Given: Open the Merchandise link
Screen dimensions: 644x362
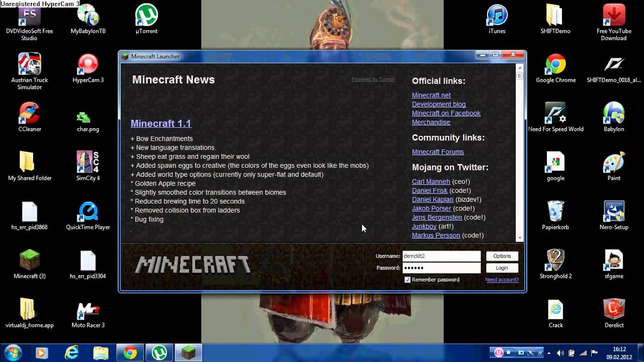Looking at the screenshot, I should [431, 122].
